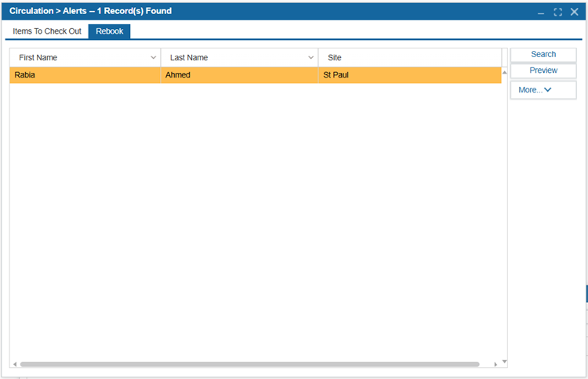Sort by the Site column header

335,58
